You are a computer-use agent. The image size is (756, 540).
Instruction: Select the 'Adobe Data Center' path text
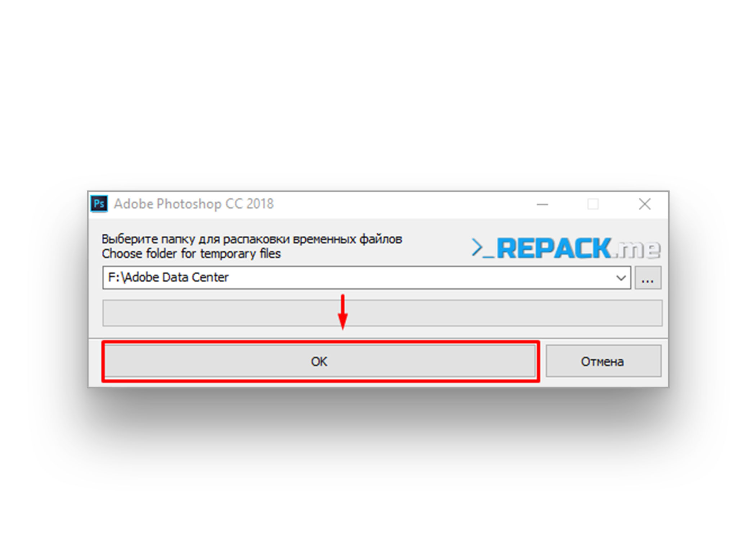pos(177,277)
